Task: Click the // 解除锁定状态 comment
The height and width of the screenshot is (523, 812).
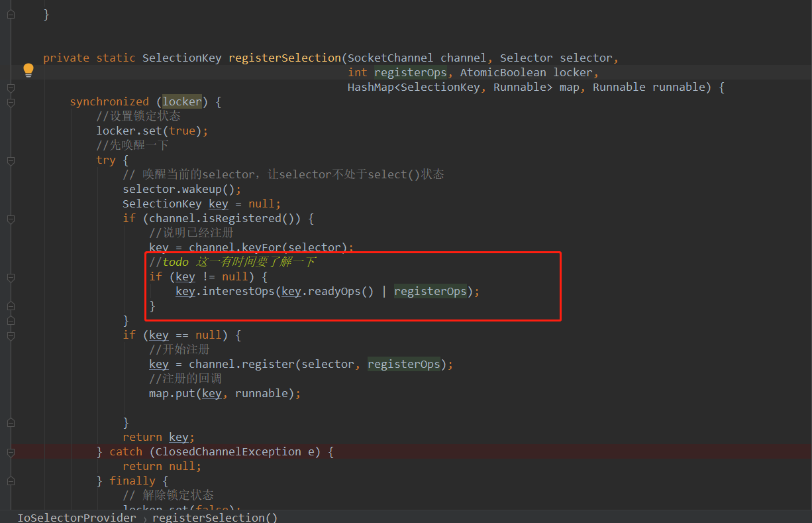Action: tap(168, 496)
